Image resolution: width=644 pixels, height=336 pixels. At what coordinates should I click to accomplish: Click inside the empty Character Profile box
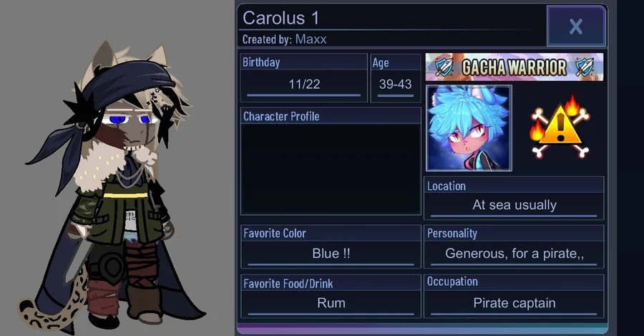click(331, 168)
